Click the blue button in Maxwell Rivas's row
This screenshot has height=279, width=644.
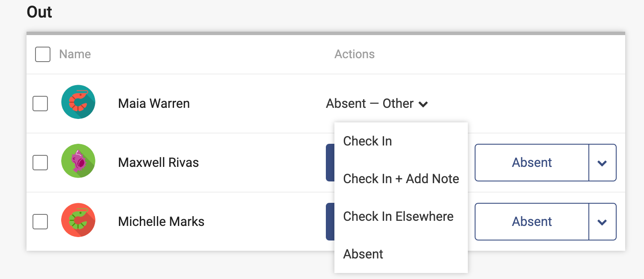click(x=330, y=163)
